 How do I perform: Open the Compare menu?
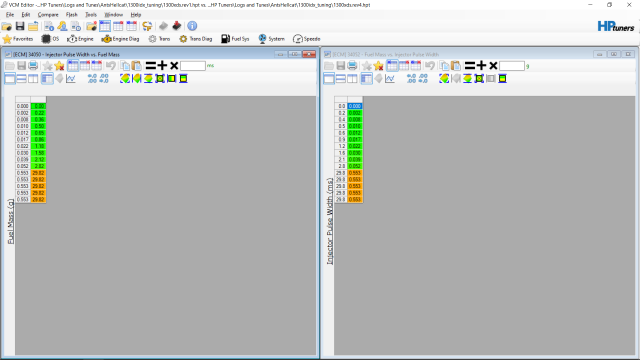click(x=48, y=15)
